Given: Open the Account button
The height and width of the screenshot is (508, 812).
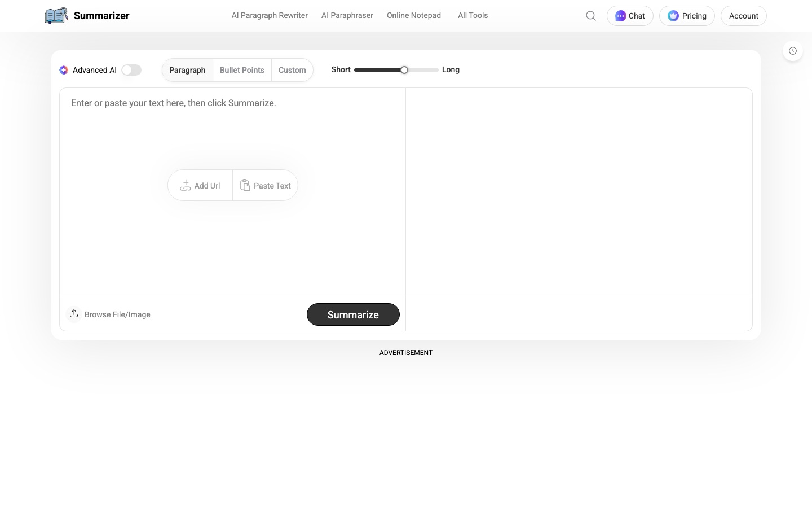Looking at the screenshot, I should (x=744, y=16).
